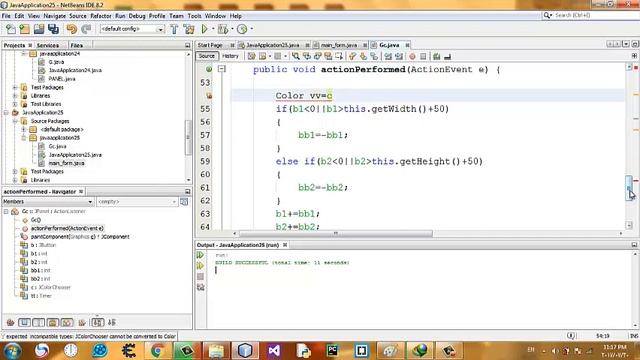The width and height of the screenshot is (640, 360).
Task: Select paintComponent method in Navigator
Action: (x=80, y=237)
